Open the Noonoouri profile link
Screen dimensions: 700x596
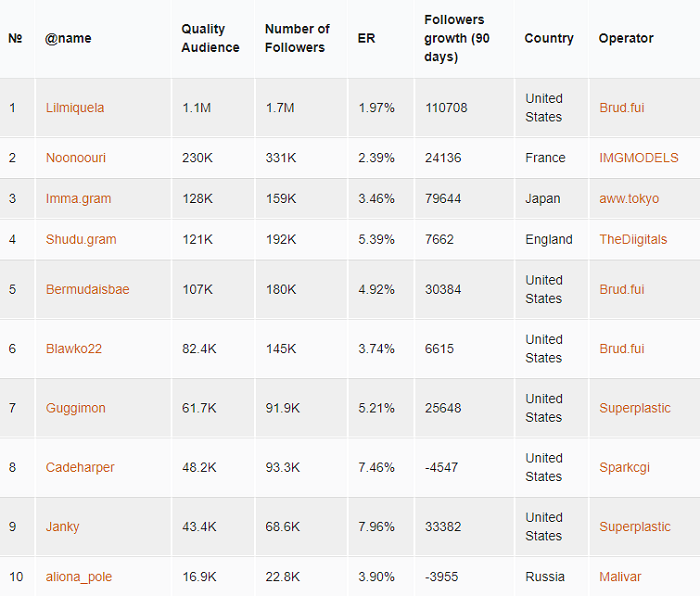click(x=75, y=158)
